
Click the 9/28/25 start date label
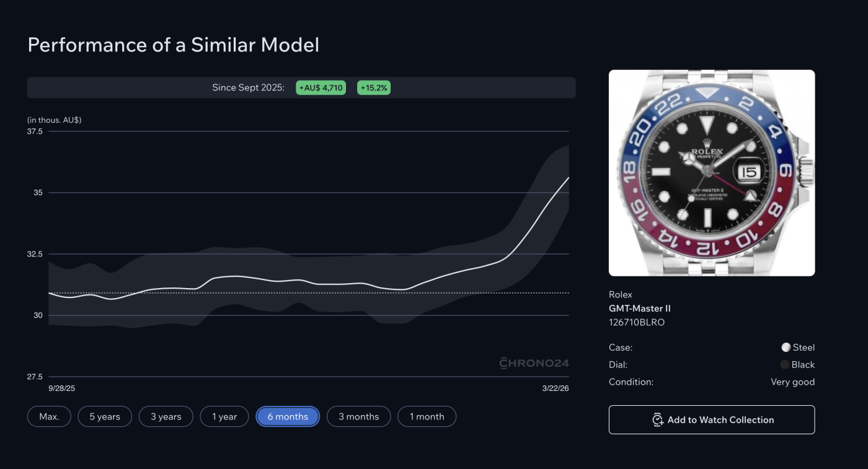(61, 388)
